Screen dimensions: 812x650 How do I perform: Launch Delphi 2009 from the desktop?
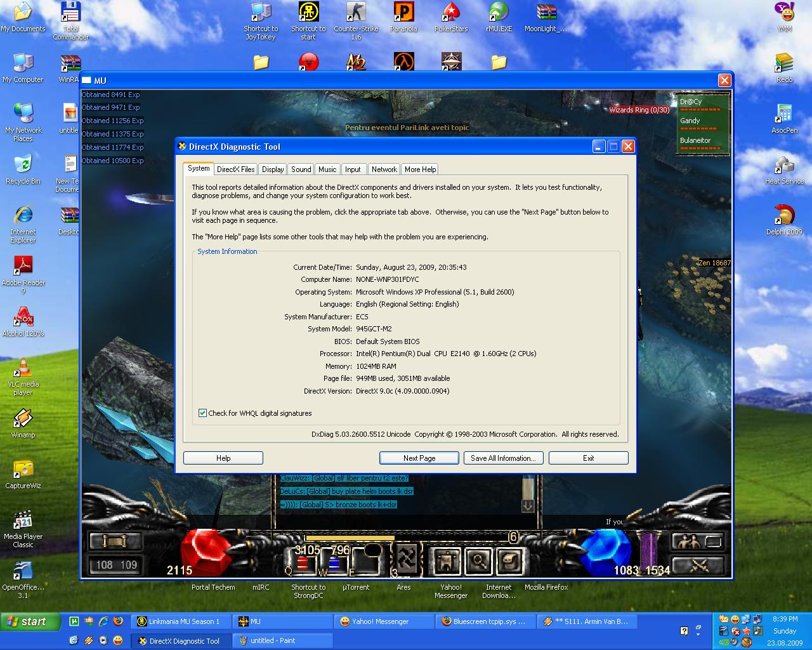click(784, 220)
